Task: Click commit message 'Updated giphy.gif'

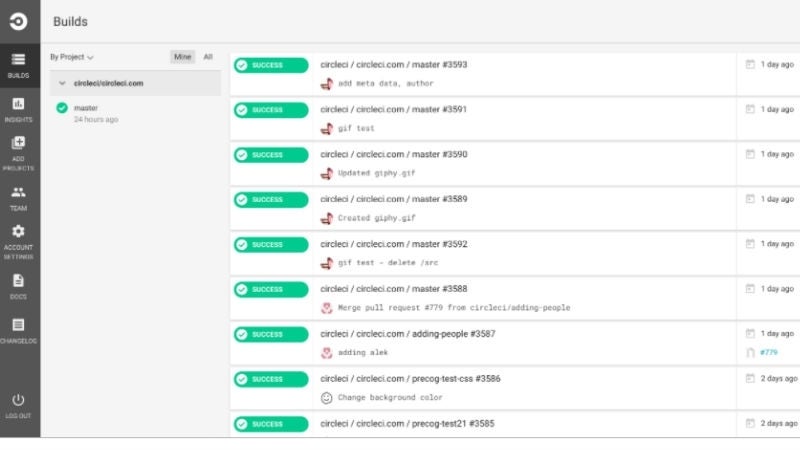Action: pos(377,173)
